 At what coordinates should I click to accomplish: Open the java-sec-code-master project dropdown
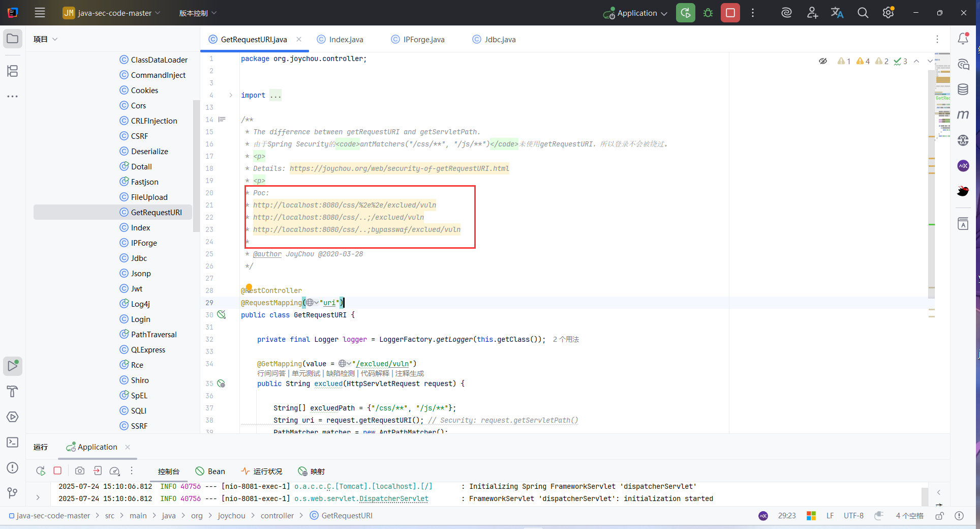112,13
